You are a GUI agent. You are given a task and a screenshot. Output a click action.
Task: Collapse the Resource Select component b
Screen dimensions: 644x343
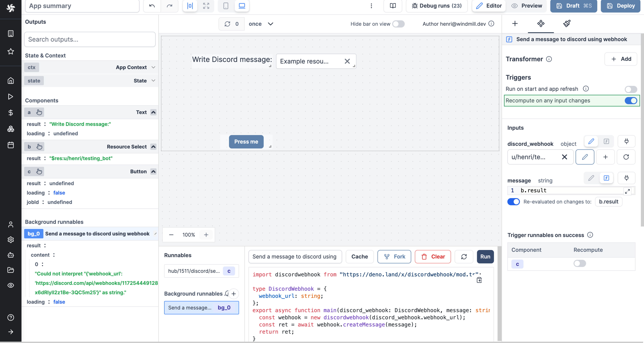click(x=153, y=147)
